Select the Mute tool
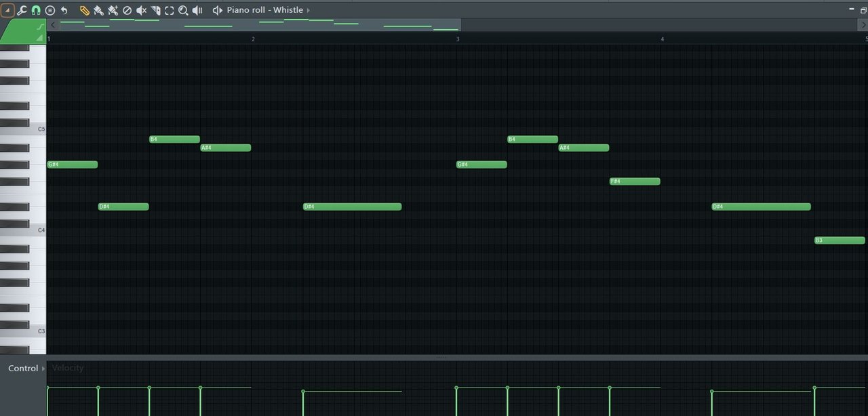Screen dimensions: 868x416 tap(141, 10)
